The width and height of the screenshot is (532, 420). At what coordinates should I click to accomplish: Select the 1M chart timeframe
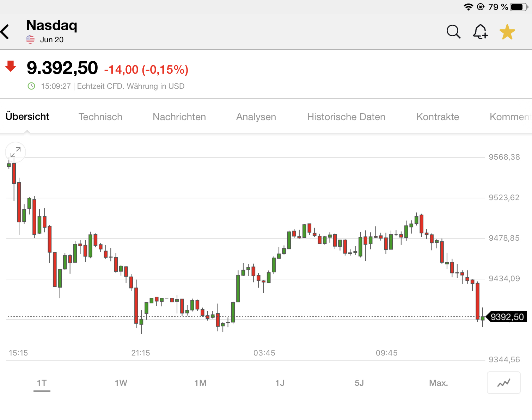pyautogui.click(x=200, y=383)
